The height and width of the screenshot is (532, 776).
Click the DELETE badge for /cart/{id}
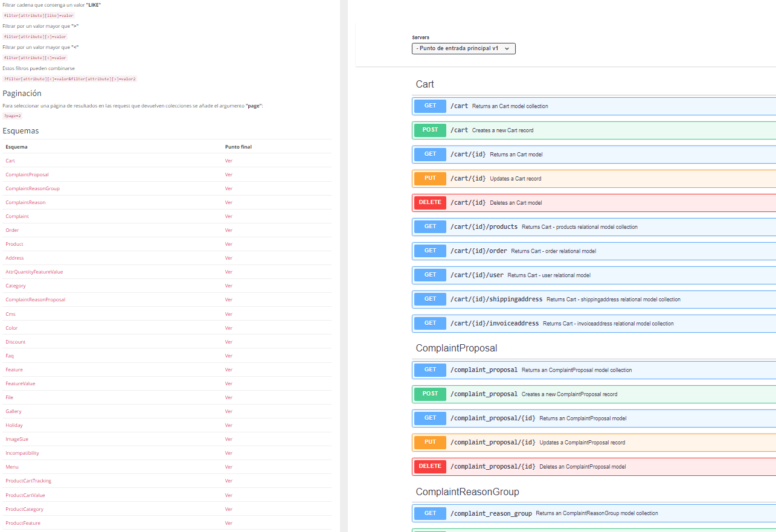[430, 203]
